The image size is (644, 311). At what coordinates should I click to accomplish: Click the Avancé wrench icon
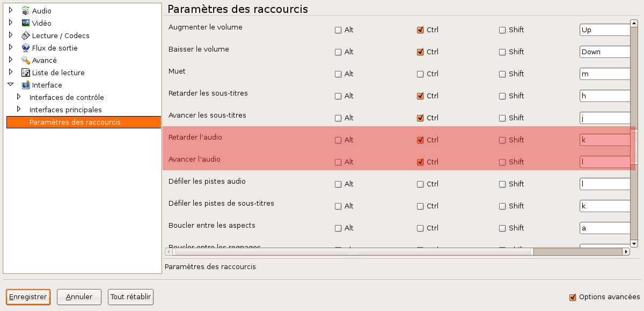pyautogui.click(x=26, y=60)
